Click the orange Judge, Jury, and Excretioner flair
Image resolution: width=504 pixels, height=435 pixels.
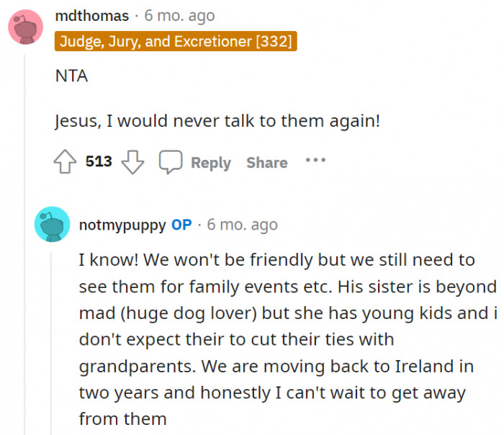coord(176,41)
